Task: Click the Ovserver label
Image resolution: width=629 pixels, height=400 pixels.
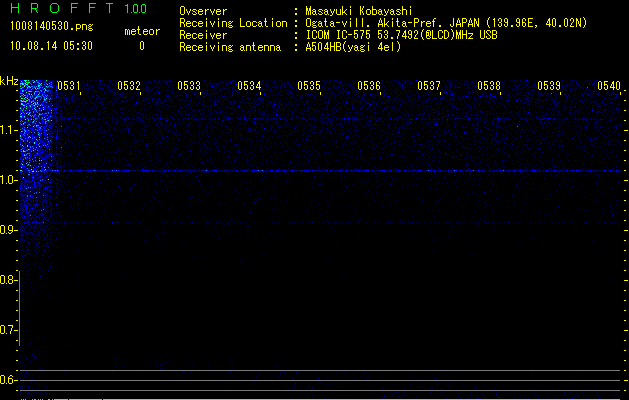Action: 203,11
